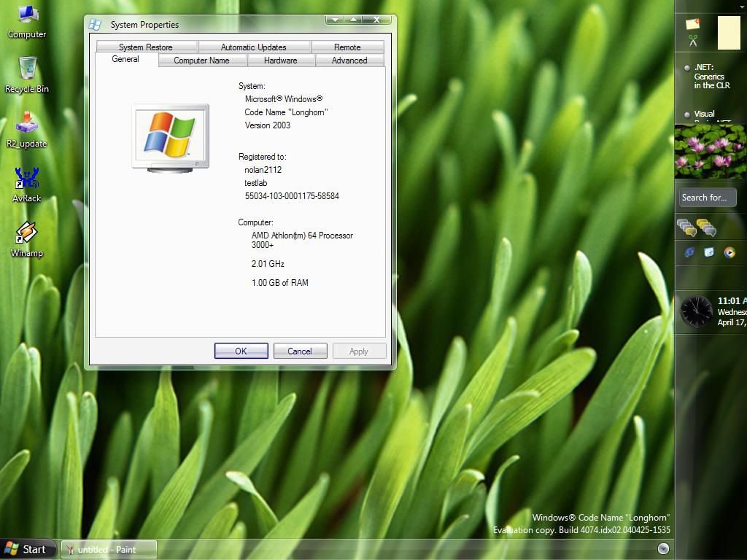Launch Windows Media Player from sidebar

pos(729,252)
